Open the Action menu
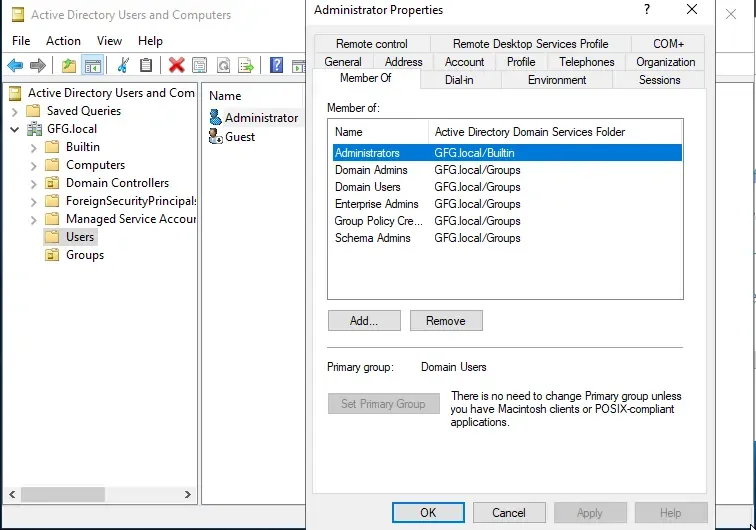756x530 pixels. 63,41
